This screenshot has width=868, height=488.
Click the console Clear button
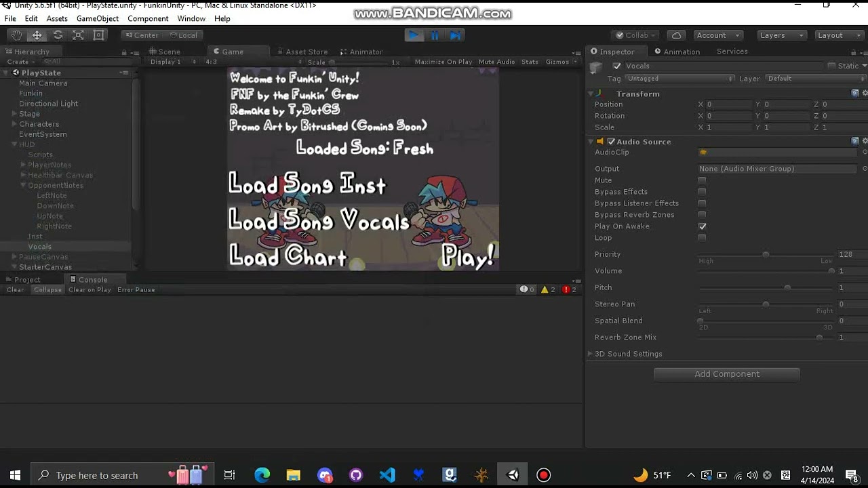pyautogui.click(x=15, y=289)
